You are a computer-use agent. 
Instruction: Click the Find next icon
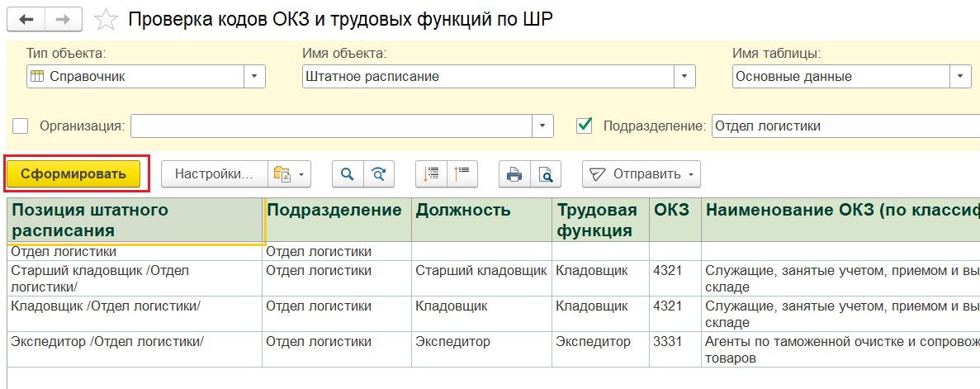click(x=378, y=174)
